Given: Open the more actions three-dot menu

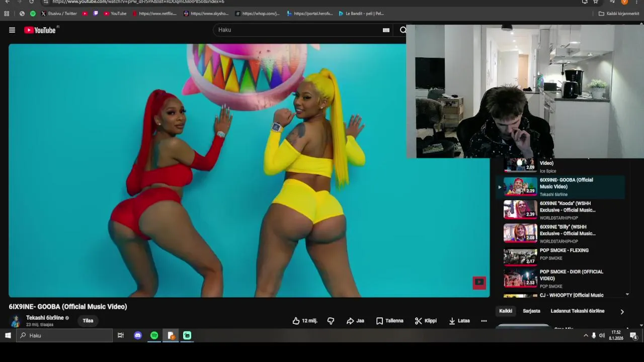Looking at the screenshot, I should [x=484, y=321].
